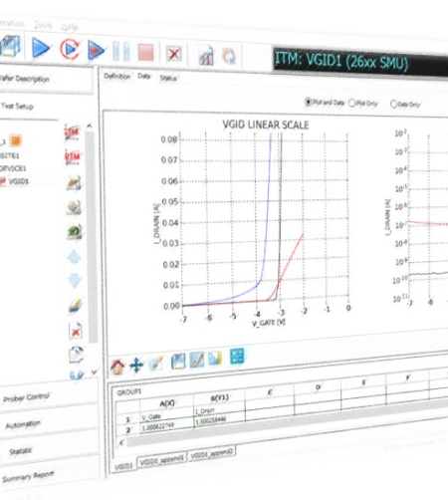The width and height of the screenshot is (448, 500).
Task: Click the Home reset icon under plot
Action: point(117,367)
